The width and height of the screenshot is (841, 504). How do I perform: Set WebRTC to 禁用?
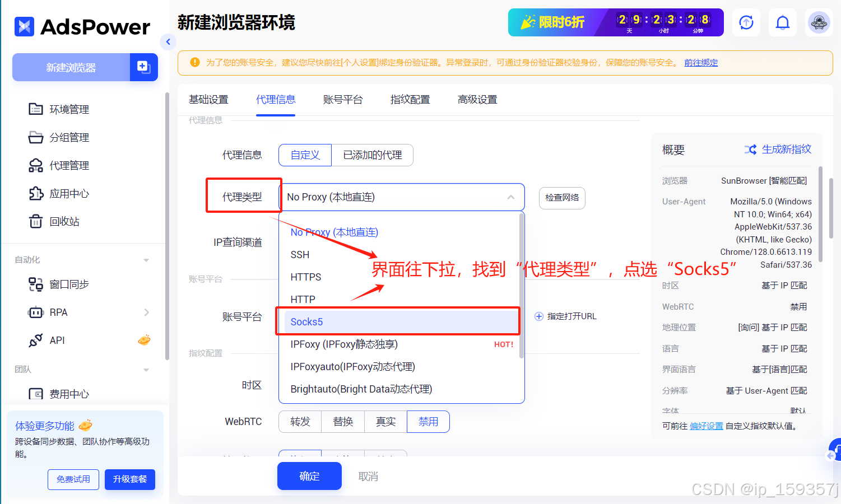coord(428,422)
